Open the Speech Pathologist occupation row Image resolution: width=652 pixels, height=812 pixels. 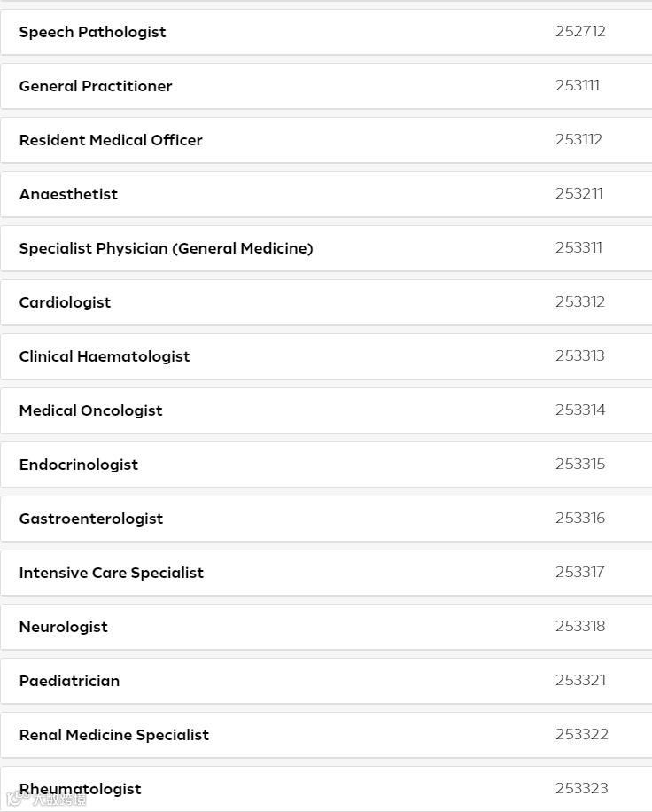tap(93, 32)
